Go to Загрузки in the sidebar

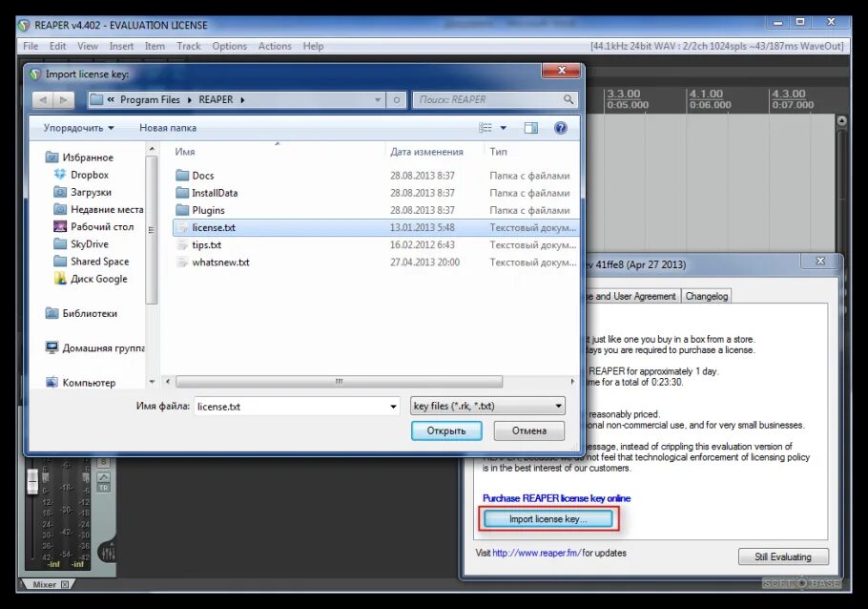[91, 192]
